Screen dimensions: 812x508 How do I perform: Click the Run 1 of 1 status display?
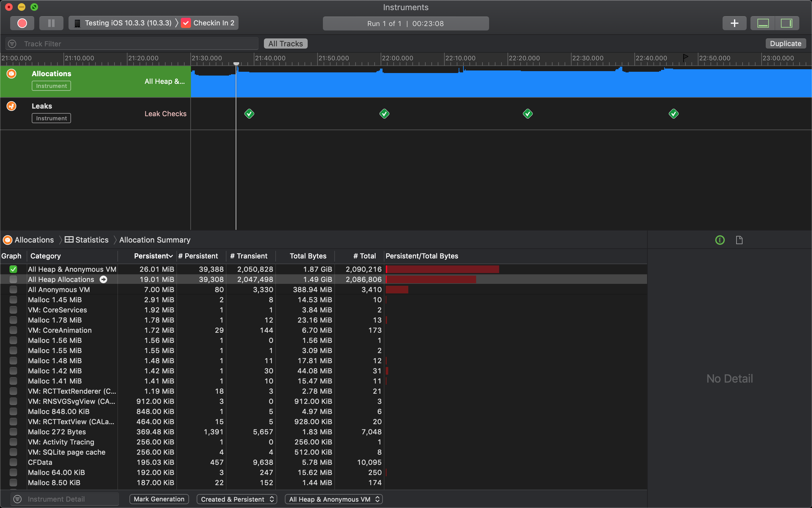pos(405,23)
